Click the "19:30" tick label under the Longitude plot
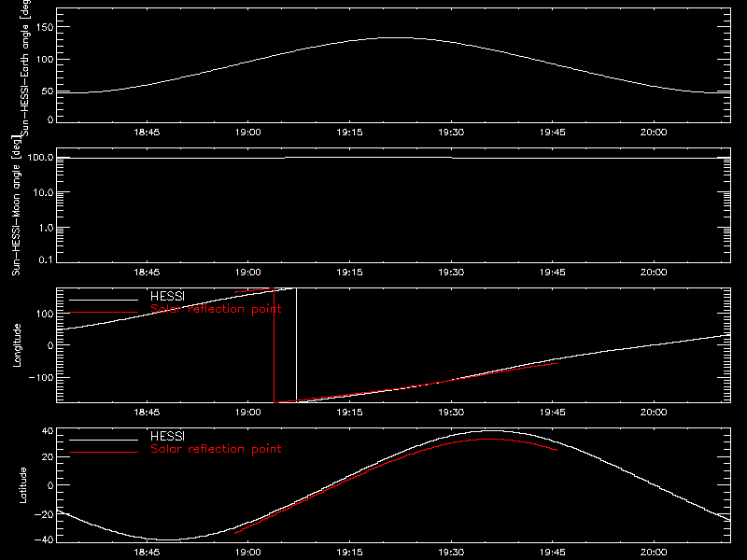747x560 pixels. coord(451,413)
